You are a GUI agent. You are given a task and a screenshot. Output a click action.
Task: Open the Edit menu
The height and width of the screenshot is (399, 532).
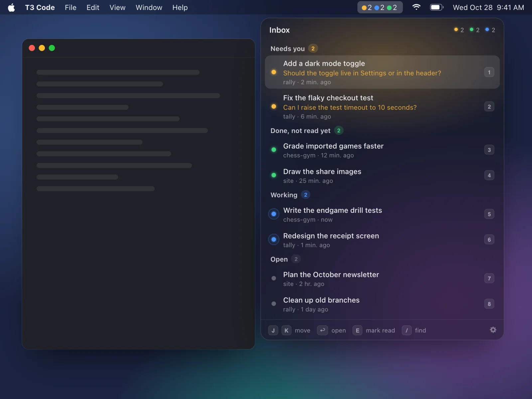tap(93, 7)
